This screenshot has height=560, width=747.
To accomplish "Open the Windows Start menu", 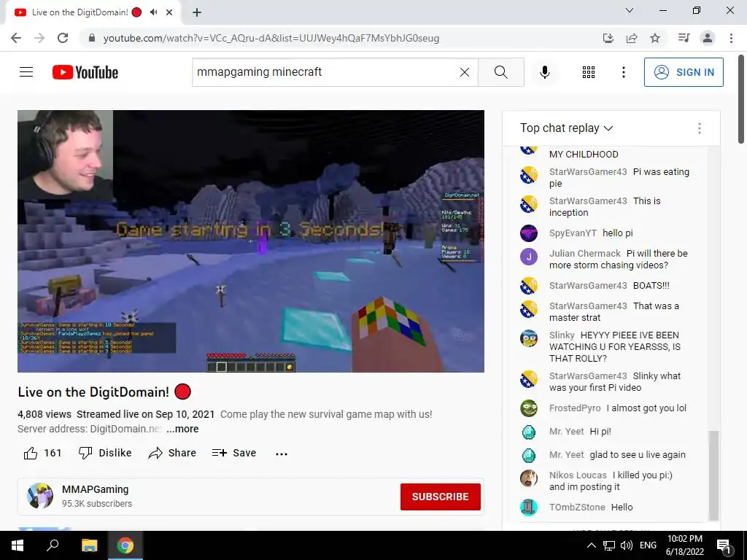I will point(18,545).
